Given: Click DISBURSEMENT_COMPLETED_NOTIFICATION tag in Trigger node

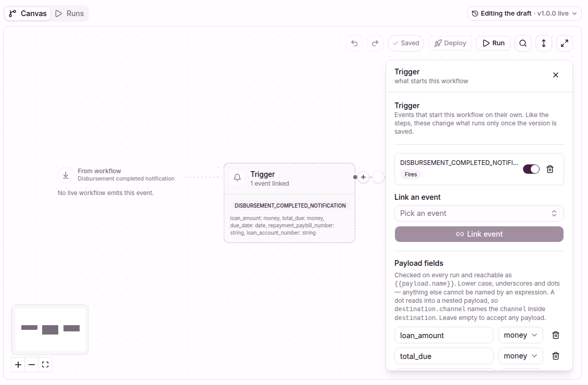Looking at the screenshot, I should pos(290,206).
